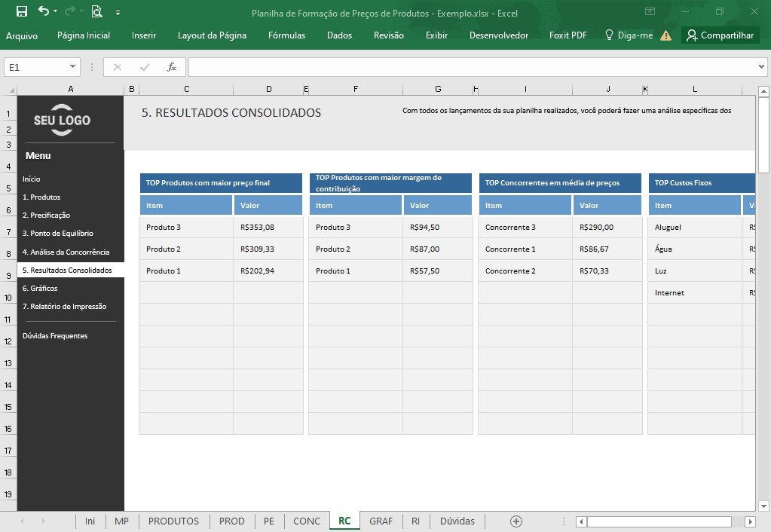The image size is (771, 532).
Task: Switch to the PRODUTOS sheet tab
Action: pyautogui.click(x=173, y=521)
